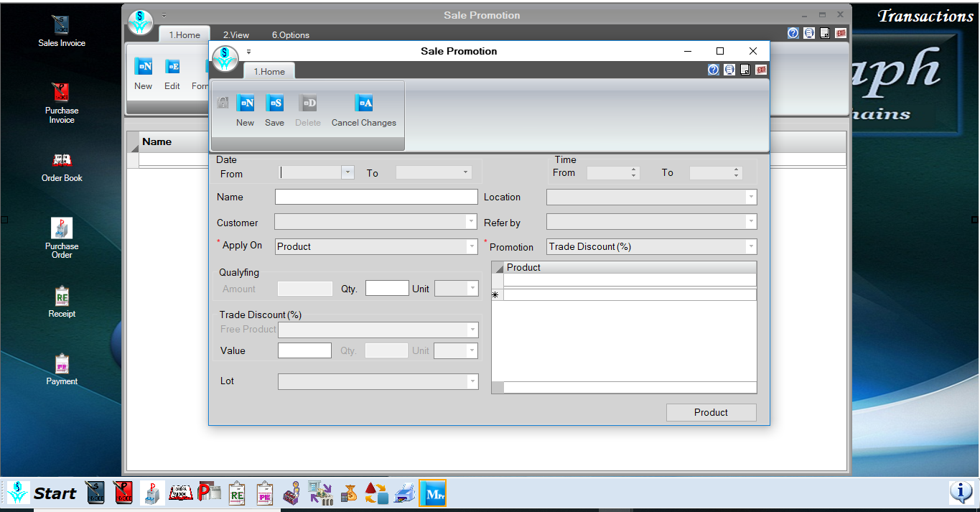Open Order Book desktop shortcut
The height and width of the screenshot is (512, 980).
click(x=62, y=167)
